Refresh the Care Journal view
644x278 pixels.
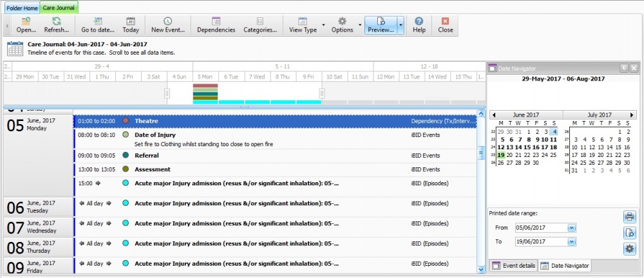coord(57,25)
